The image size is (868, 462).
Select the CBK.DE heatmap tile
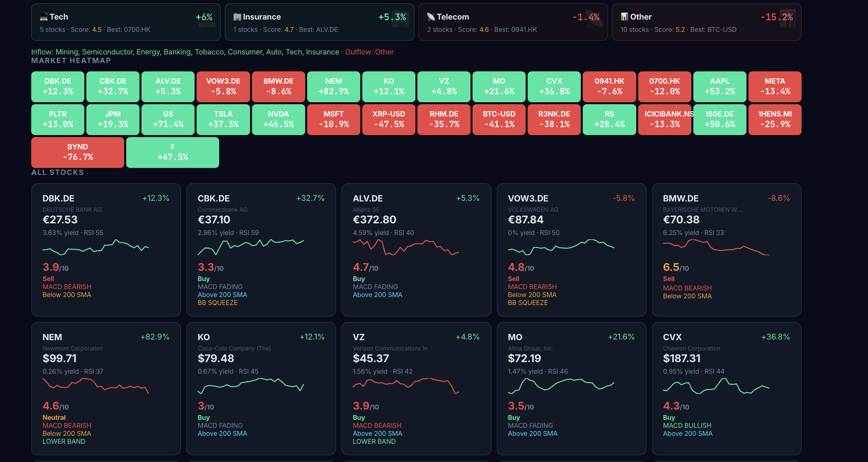[113, 87]
